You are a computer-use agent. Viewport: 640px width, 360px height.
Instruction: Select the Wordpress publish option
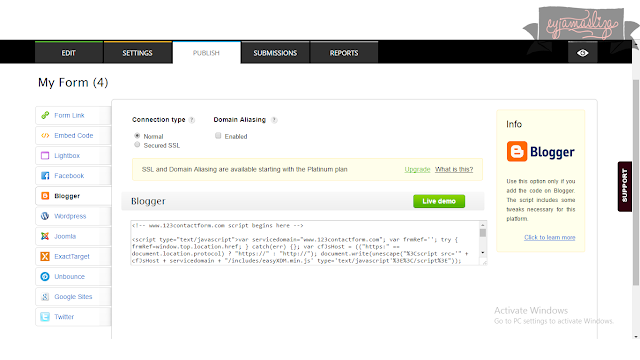(x=73, y=216)
